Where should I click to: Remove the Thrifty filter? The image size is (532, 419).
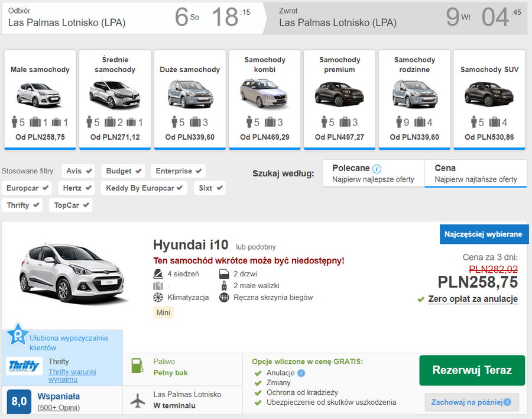(22, 205)
